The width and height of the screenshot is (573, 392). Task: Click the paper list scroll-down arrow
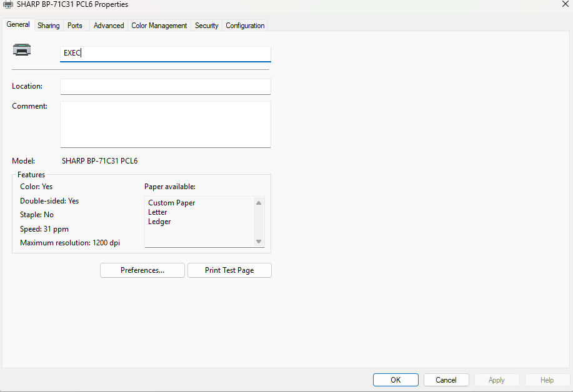pos(259,242)
